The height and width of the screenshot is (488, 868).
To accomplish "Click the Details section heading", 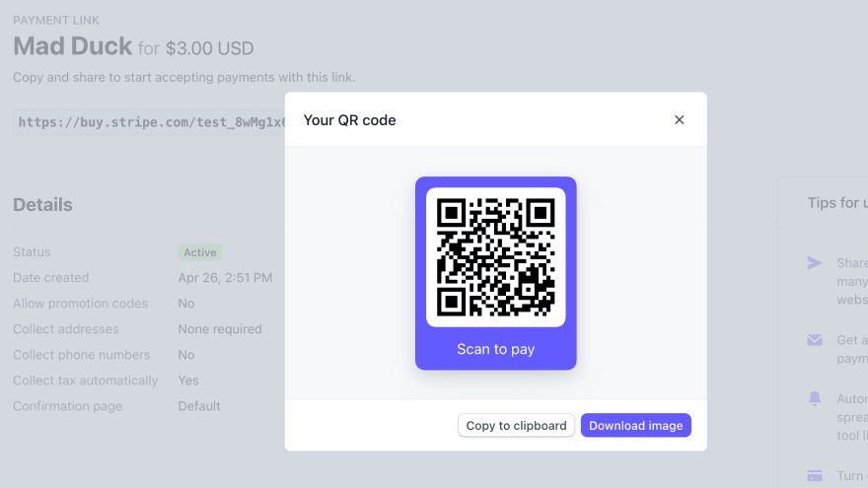I will point(42,205).
